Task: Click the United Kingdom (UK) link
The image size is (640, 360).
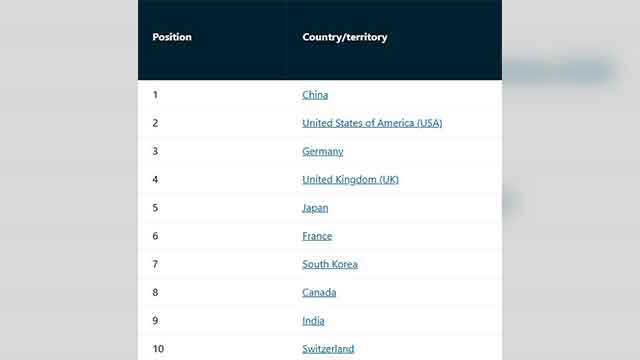Action: (350, 180)
